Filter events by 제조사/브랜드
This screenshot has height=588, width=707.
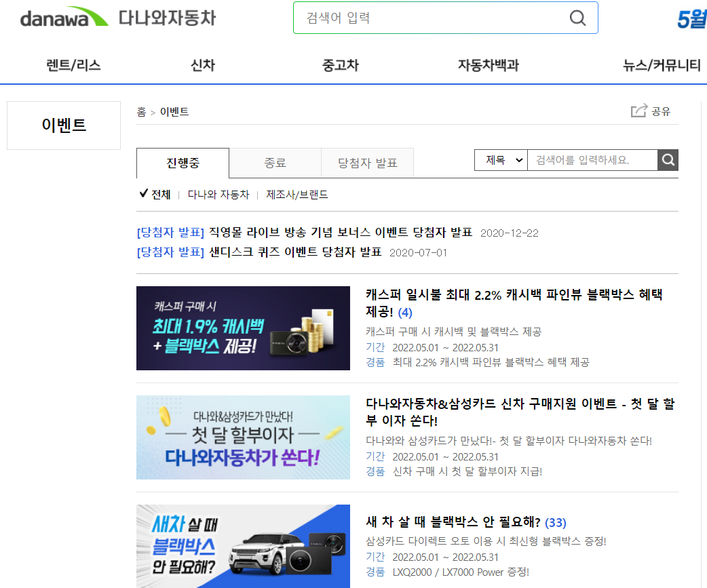(297, 195)
